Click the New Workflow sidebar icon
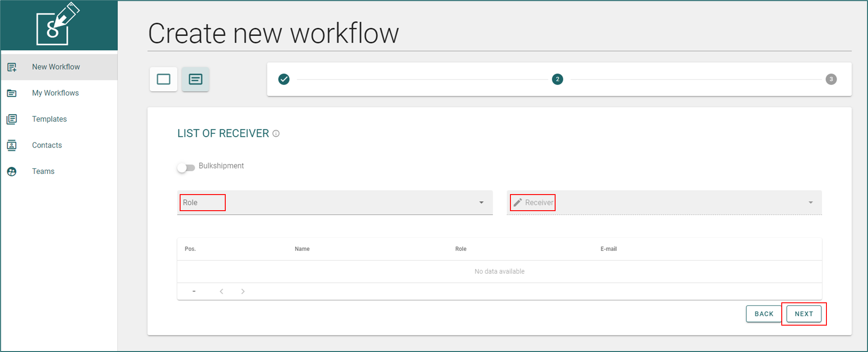 12,67
